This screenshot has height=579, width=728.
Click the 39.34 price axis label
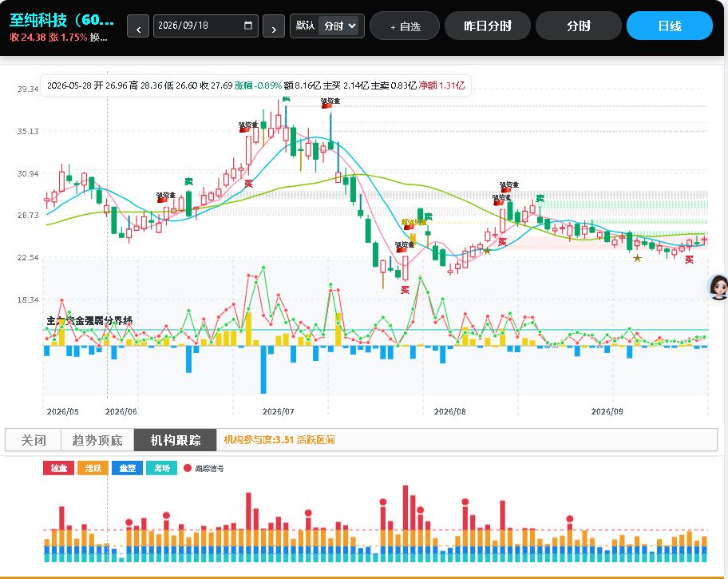[28, 89]
